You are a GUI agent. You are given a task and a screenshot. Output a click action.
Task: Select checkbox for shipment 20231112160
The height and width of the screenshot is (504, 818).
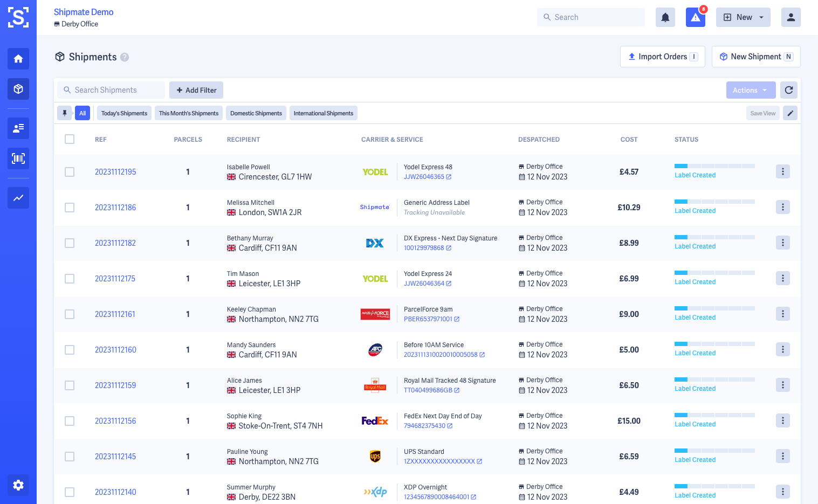tap(70, 350)
